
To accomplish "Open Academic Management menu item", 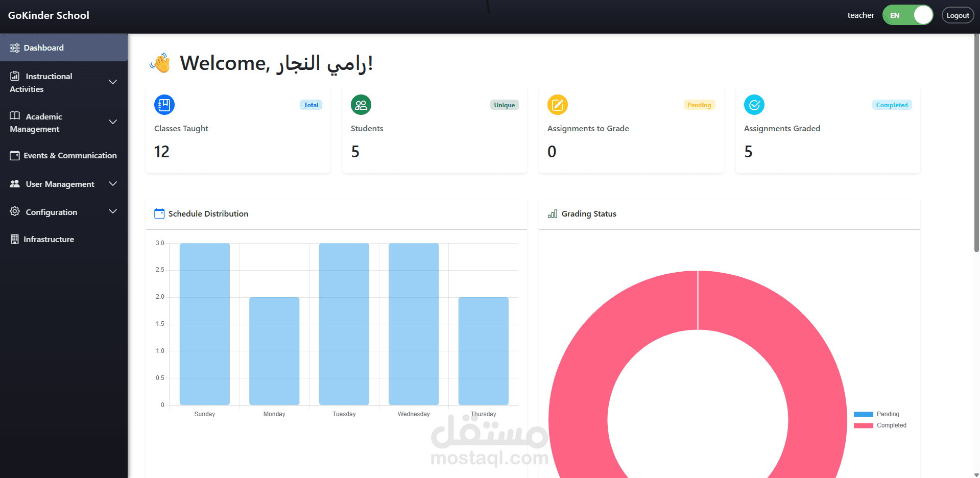I will point(64,123).
